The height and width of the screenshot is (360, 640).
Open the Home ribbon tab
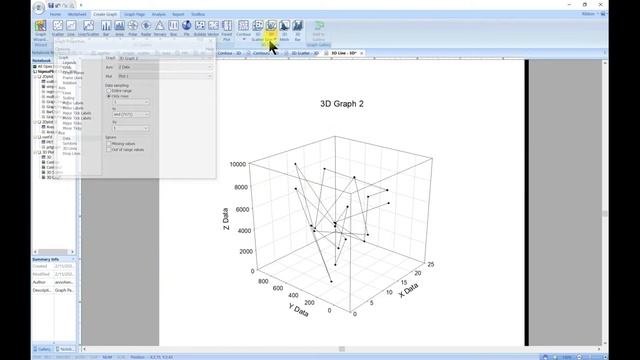(55, 14)
